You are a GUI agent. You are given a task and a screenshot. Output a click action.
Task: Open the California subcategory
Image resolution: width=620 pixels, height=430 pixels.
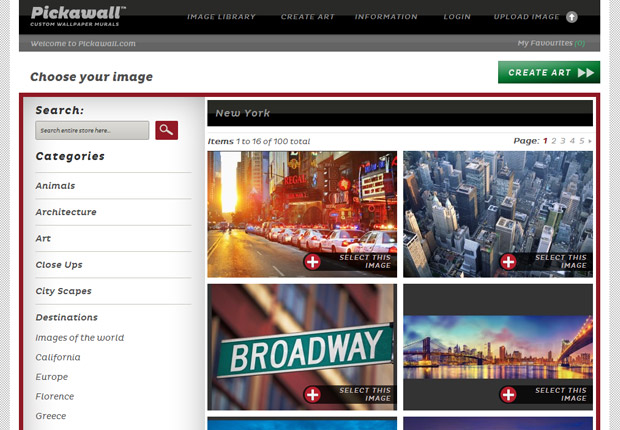pyautogui.click(x=58, y=357)
